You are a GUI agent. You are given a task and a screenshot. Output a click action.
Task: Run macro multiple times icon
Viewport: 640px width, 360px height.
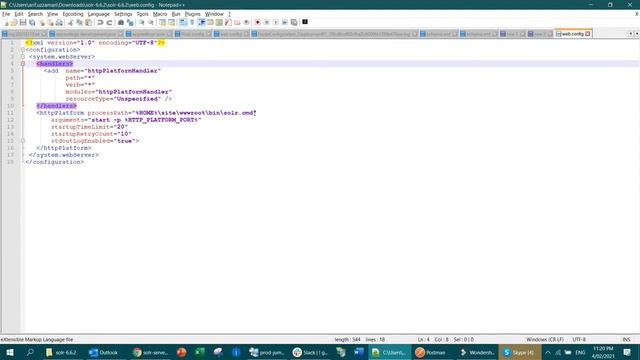click(284, 22)
